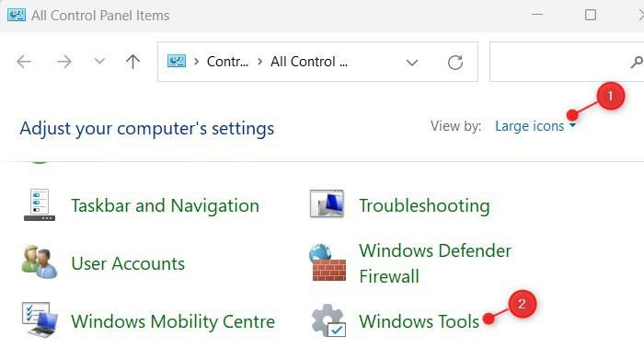Open the Windows Mobility Centre laptop icon
Screen dimensions: 644x360
point(40,320)
